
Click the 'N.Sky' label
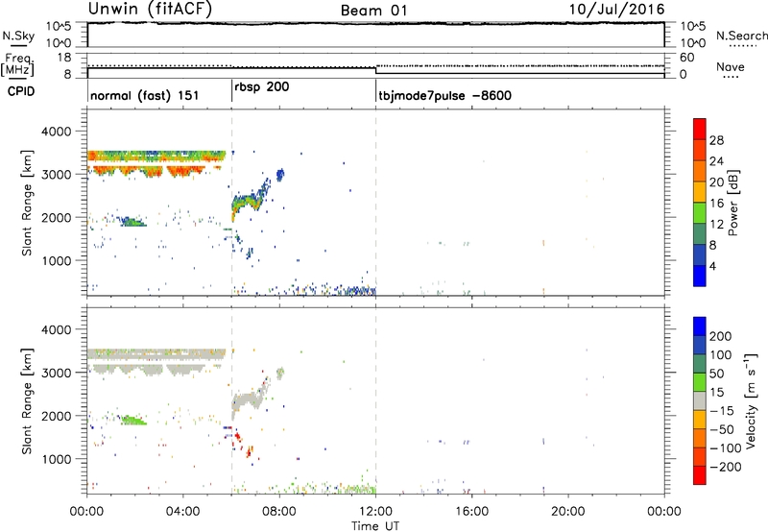pos(18,36)
